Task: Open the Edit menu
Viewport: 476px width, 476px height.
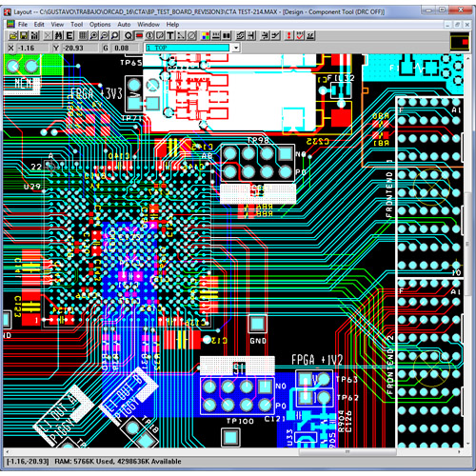Action: coord(39,25)
